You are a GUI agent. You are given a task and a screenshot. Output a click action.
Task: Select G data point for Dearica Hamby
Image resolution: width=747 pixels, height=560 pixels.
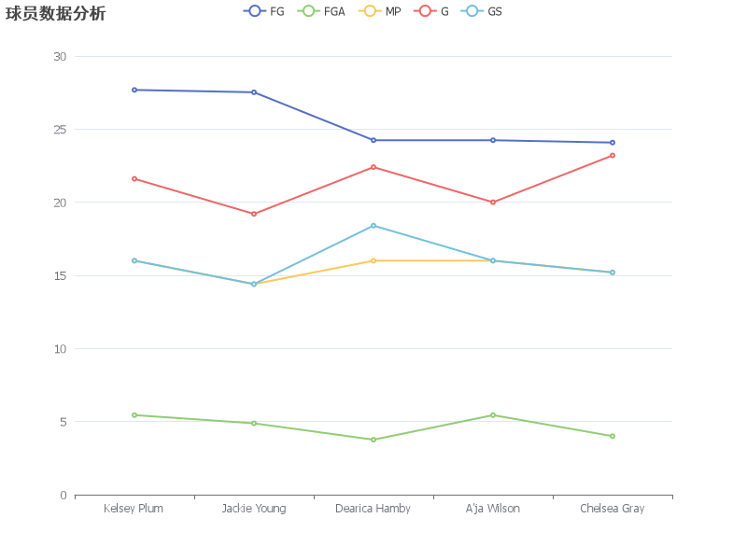[x=373, y=167]
